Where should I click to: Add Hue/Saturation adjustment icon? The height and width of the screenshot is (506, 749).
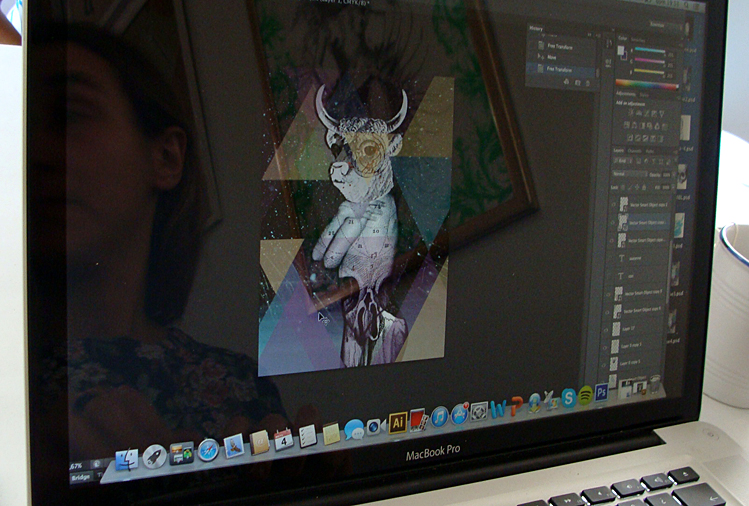coord(626,125)
